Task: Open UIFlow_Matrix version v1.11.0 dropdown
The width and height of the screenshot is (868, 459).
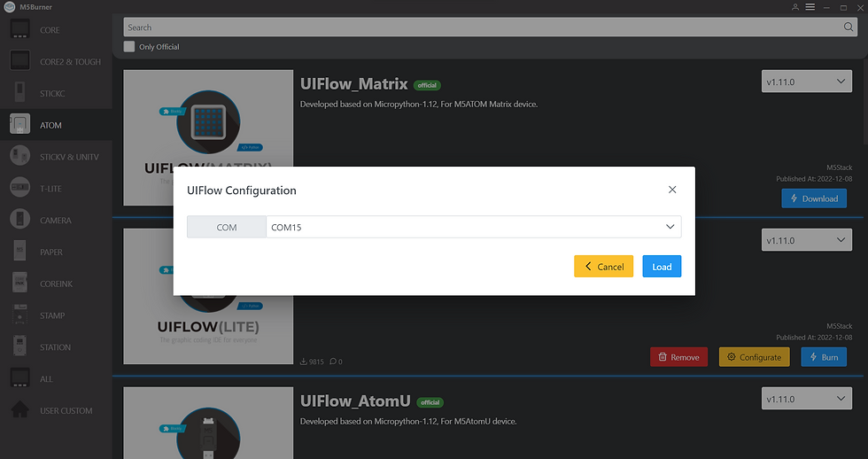Action: pos(807,82)
